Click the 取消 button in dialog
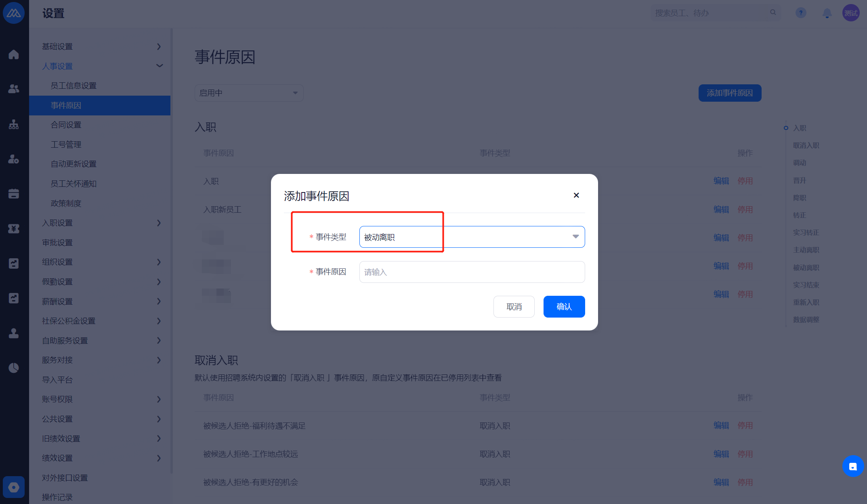Viewport: 867px width, 504px height. 514,307
